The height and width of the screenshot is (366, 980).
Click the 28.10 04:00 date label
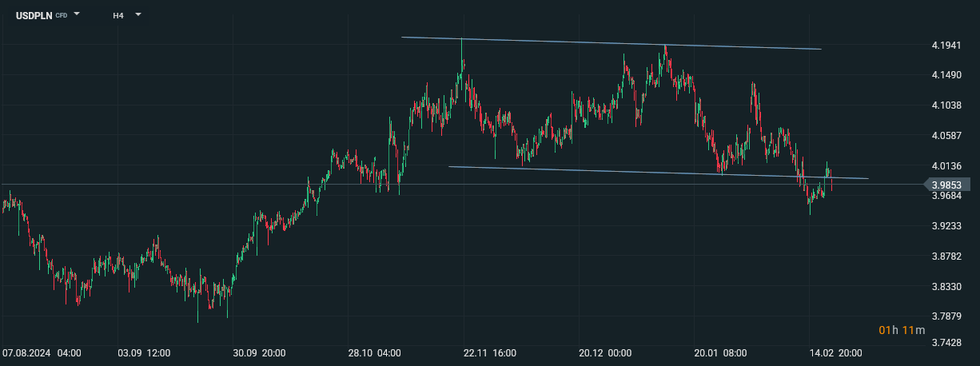(374, 352)
